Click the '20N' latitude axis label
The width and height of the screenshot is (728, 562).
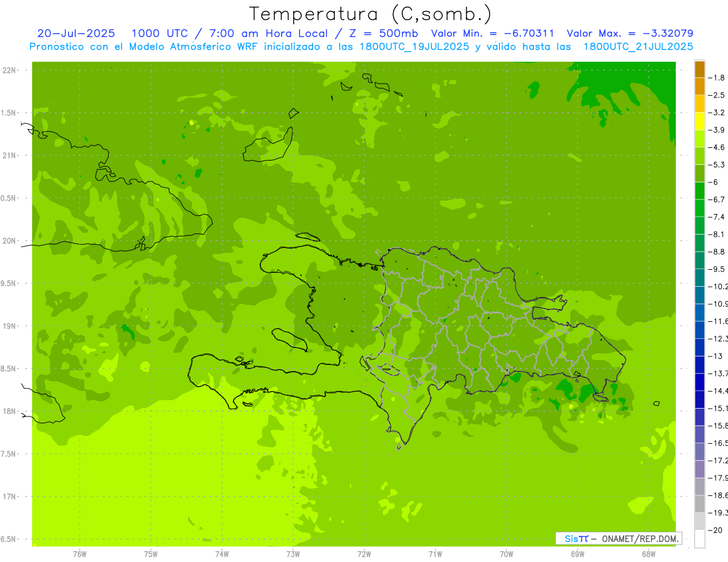click(x=9, y=241)
